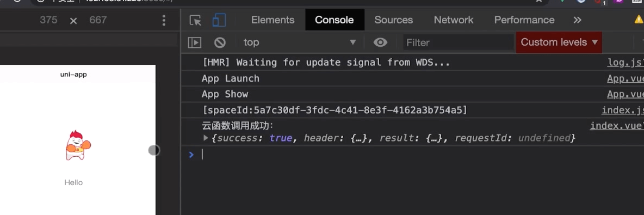Switch to the Elements tab
The width and height of the screenshot is (644, 215).
pos(273,20)
